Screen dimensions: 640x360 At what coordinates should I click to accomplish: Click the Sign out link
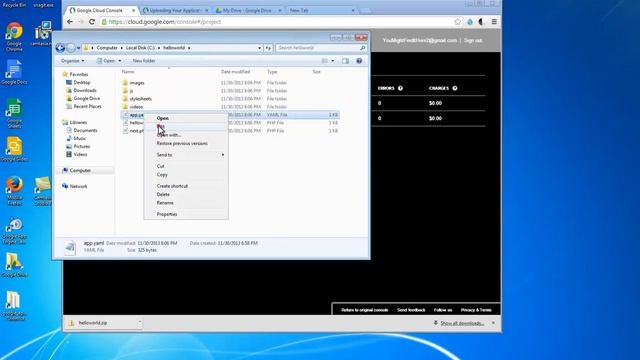pos(473,40)
